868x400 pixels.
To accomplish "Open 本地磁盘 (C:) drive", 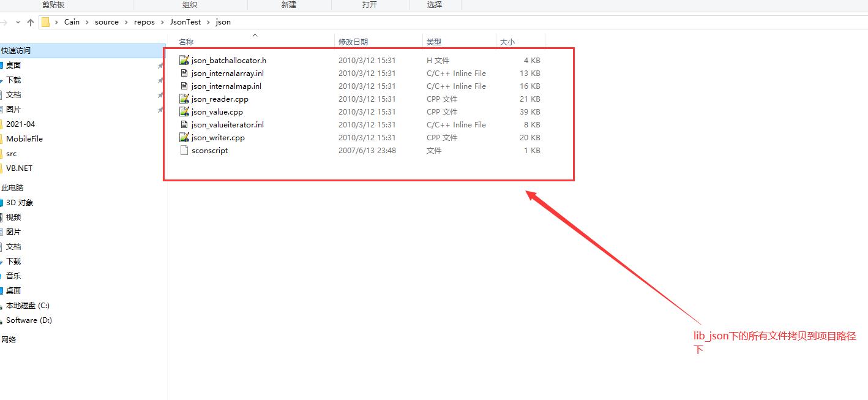I will pyautogui.click(x=28, y=305).
